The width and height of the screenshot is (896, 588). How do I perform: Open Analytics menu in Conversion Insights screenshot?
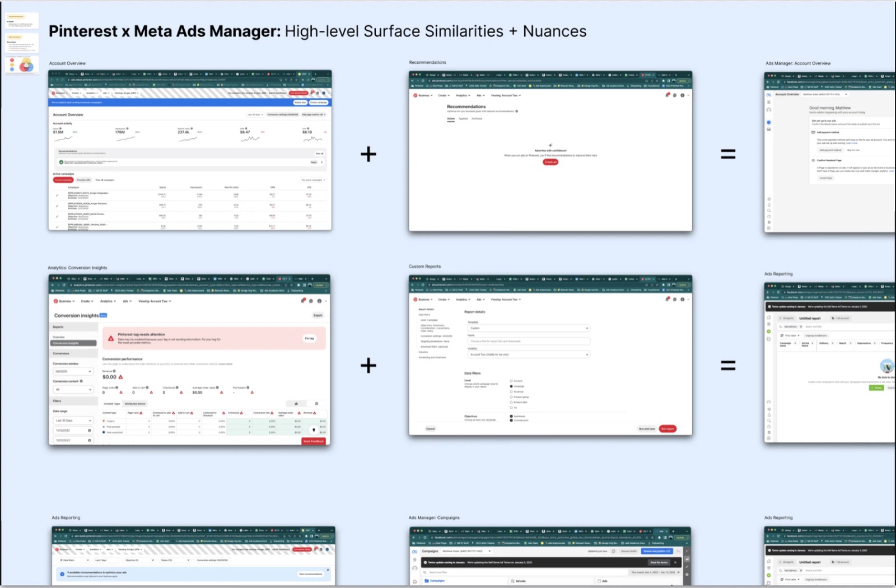tap(108, 301)
